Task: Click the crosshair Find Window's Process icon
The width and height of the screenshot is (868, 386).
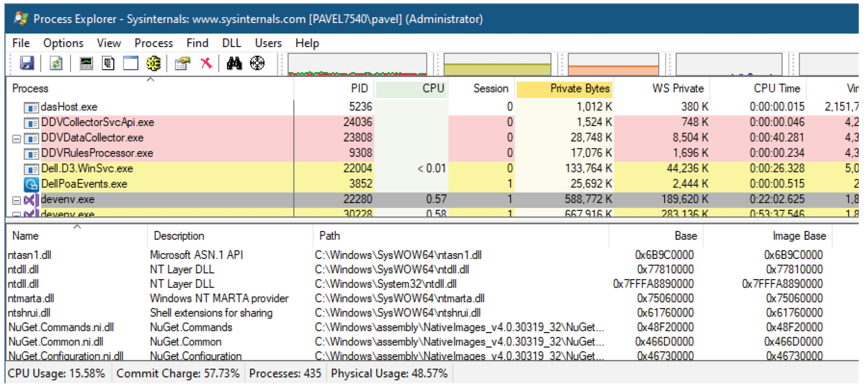Action: tap(257, 63)
